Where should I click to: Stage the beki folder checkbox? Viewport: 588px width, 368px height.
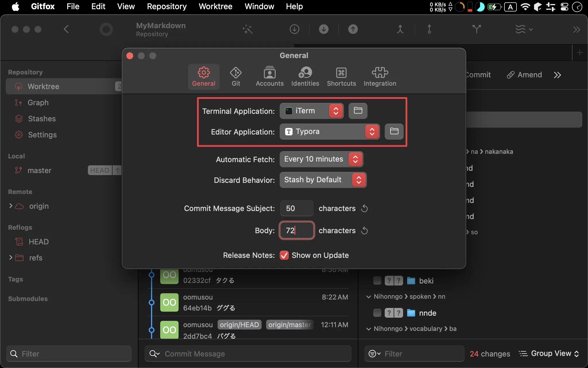[377, 280]
